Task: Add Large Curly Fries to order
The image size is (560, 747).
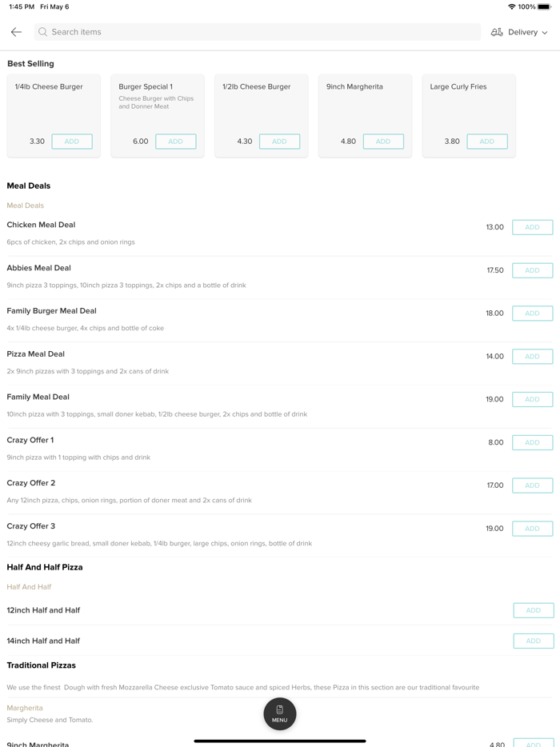Action: pyautogui.click(x=486, y=142)
